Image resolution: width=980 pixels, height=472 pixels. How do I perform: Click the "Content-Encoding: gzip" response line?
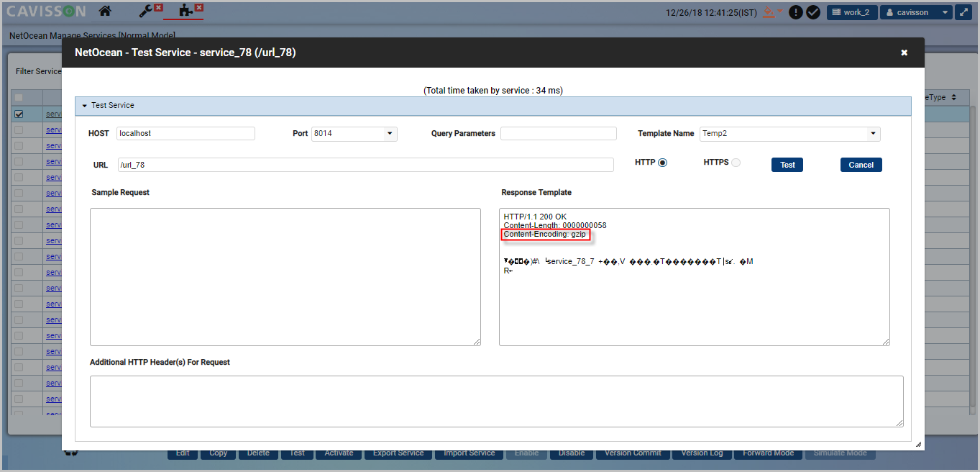click(x=545, y=235)
